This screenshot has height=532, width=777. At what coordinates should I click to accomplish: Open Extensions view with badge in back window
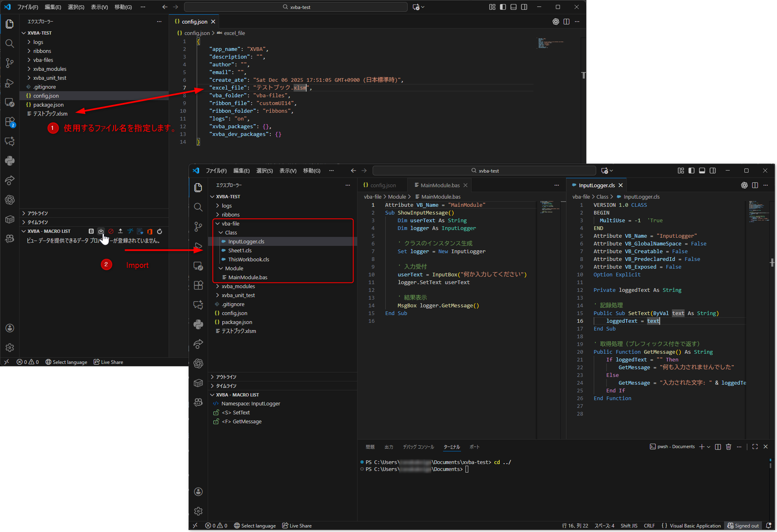click(x=10, y=122)
